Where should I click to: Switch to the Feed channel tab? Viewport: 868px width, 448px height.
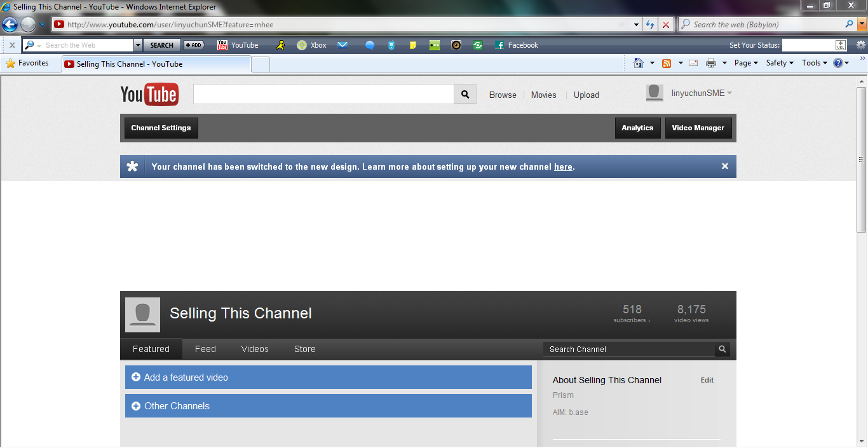[x=205, y=349]
